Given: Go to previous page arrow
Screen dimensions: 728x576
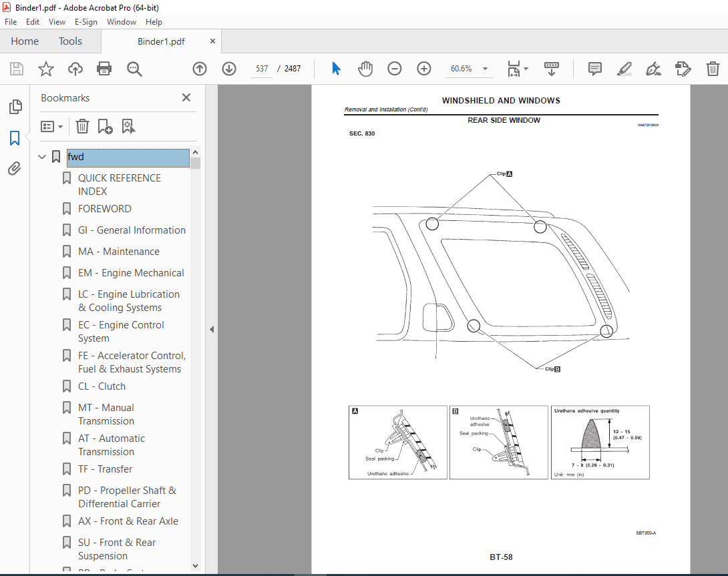Looking at the screenshot, I should [x=200, y=69].
